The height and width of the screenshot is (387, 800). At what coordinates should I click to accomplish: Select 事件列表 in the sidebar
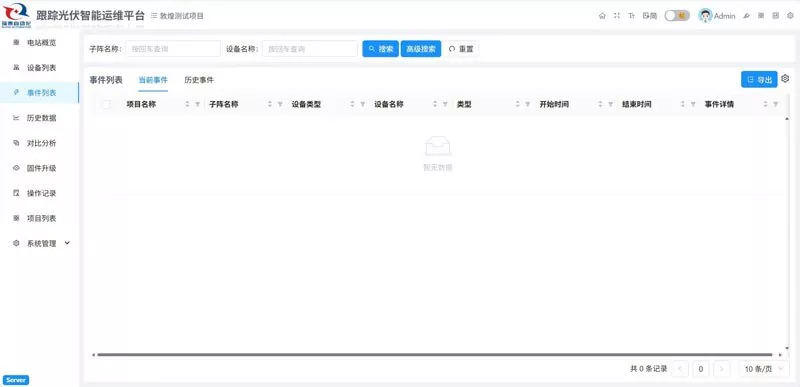click(x=39, y=93)
